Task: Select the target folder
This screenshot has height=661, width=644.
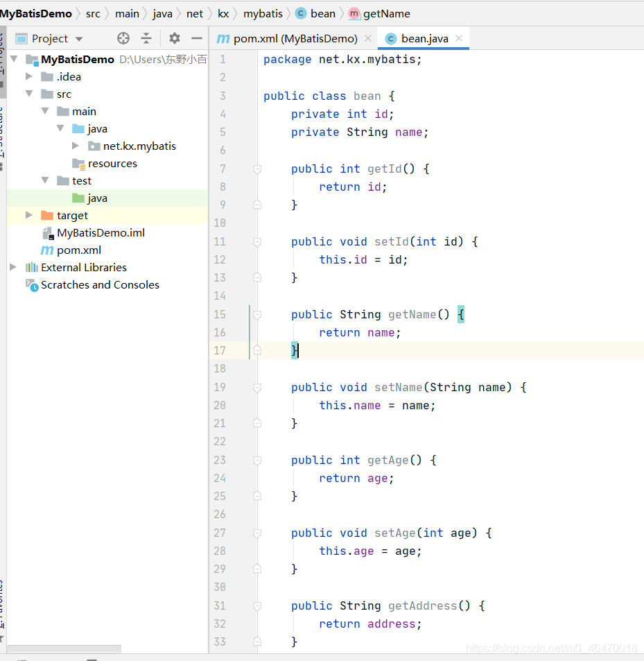Action: [64, 216]
